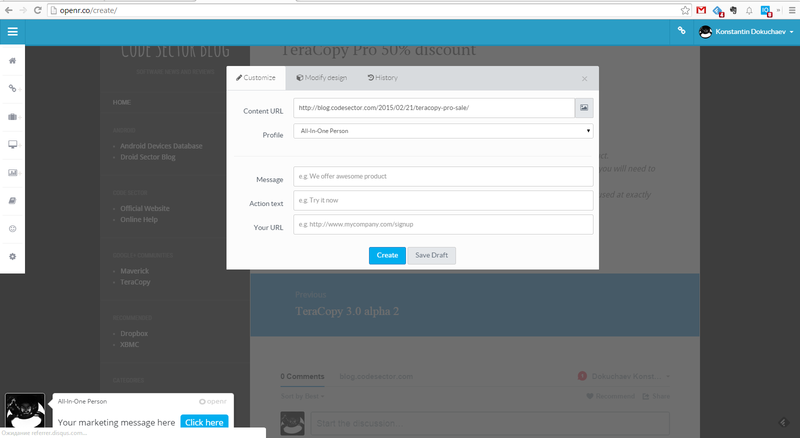
Task: Click the Start the discussion comment box
Action: tap(490, 423)
